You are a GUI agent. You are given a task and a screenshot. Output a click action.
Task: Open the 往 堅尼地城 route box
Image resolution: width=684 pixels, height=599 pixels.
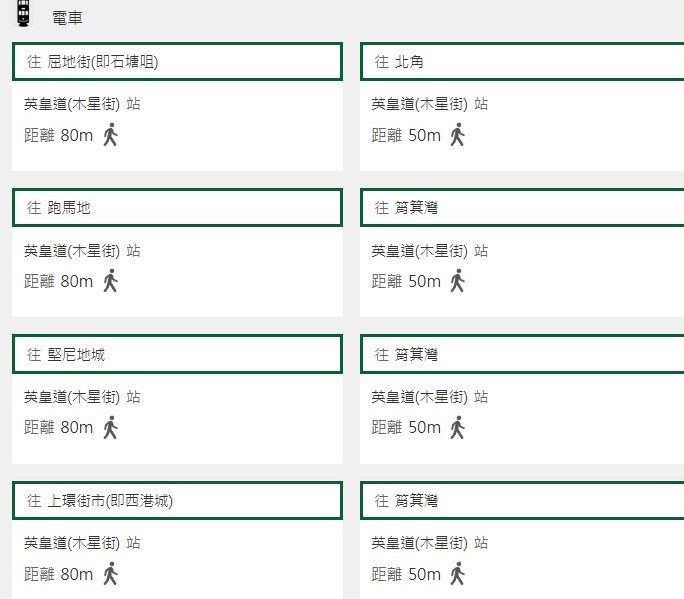click(178, 354)
